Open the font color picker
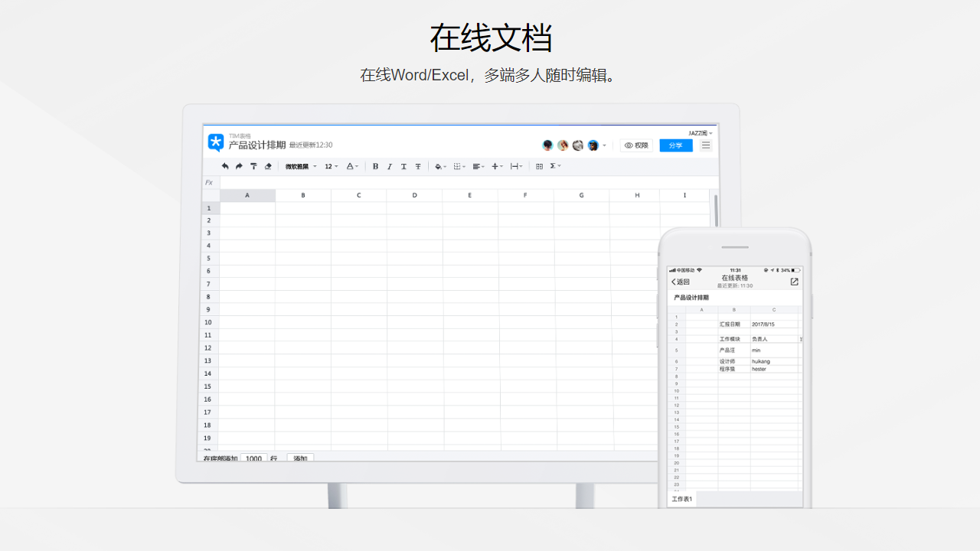This screenshot has height=551, width=980. [x=351, y=166]
